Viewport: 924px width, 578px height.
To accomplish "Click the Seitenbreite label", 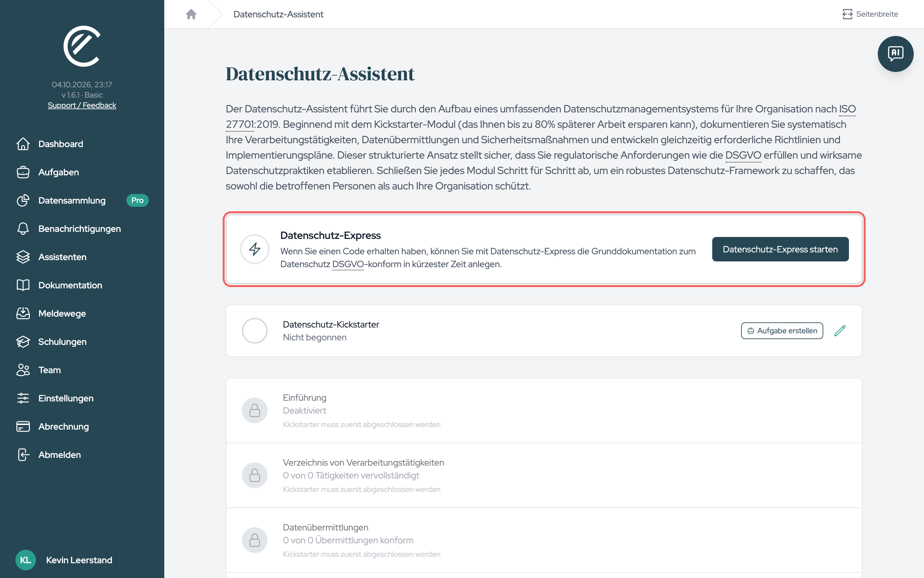I will [877, 14].
